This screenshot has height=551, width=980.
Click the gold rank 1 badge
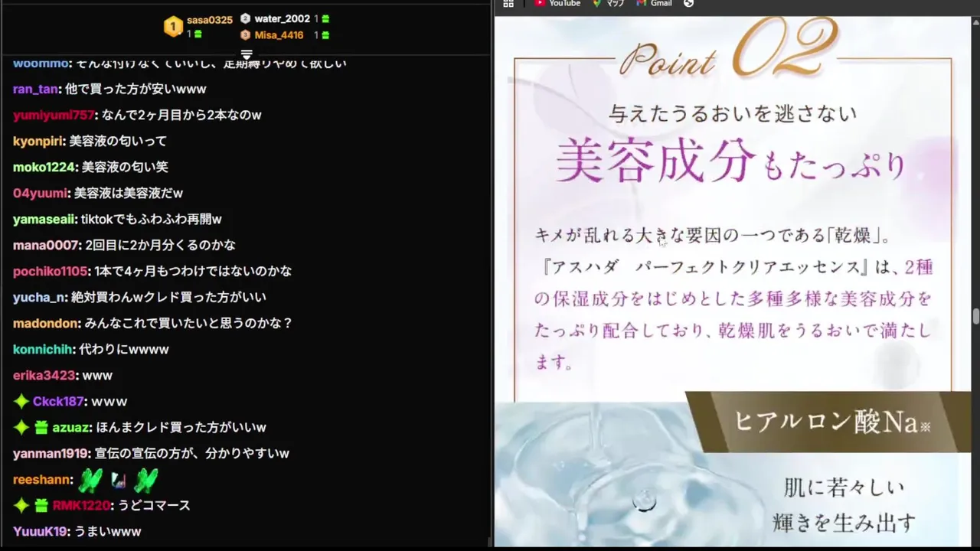point(173,28)
